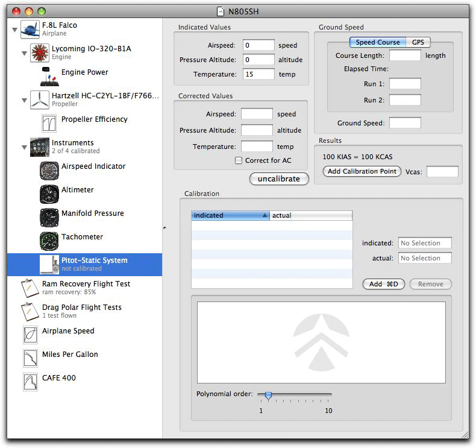Viewport: 476px width, 448px height.
Task: Click the Run 2 elapsed time field
Action: coord(406,100)
